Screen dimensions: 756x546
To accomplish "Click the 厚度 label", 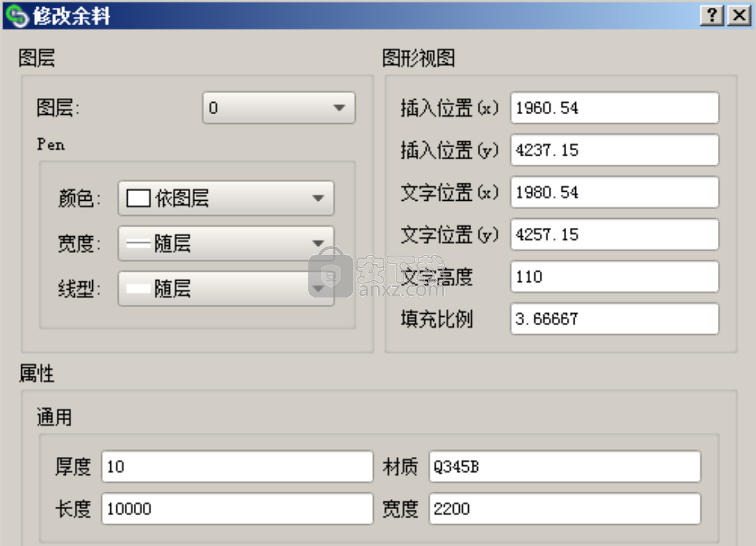I will 73,467.
